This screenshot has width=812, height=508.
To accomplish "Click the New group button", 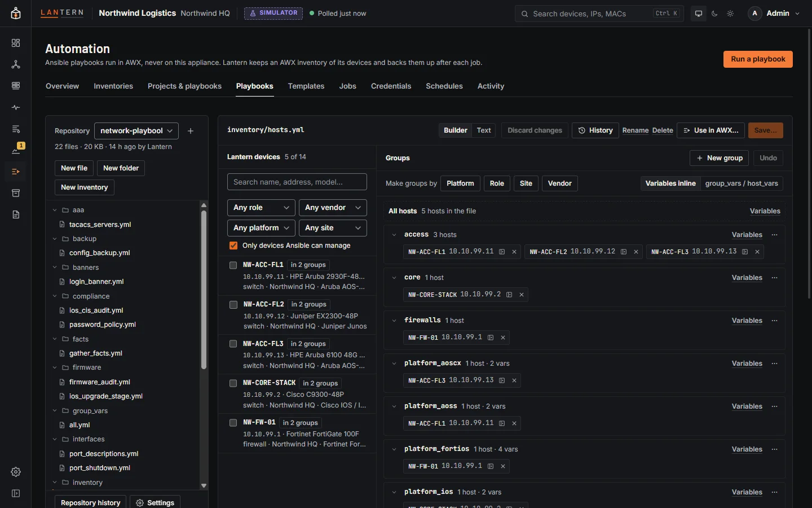I will pyautogui.click(x=719, y=158).
